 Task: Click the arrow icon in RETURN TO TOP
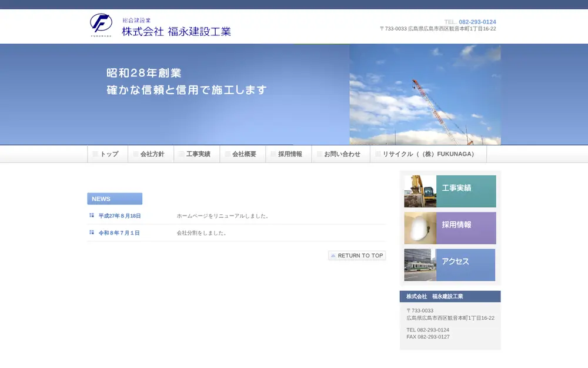[x=333, y=256]
